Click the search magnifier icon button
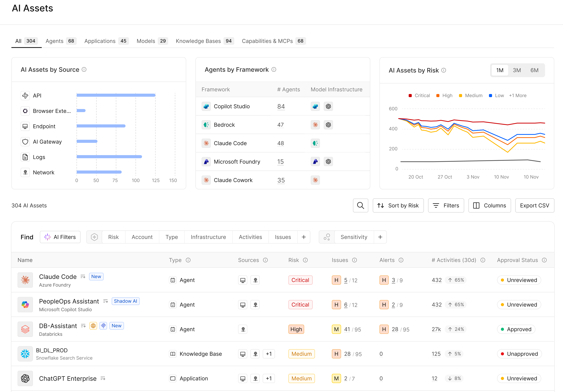Screen dimensions: 563x392 360,205
